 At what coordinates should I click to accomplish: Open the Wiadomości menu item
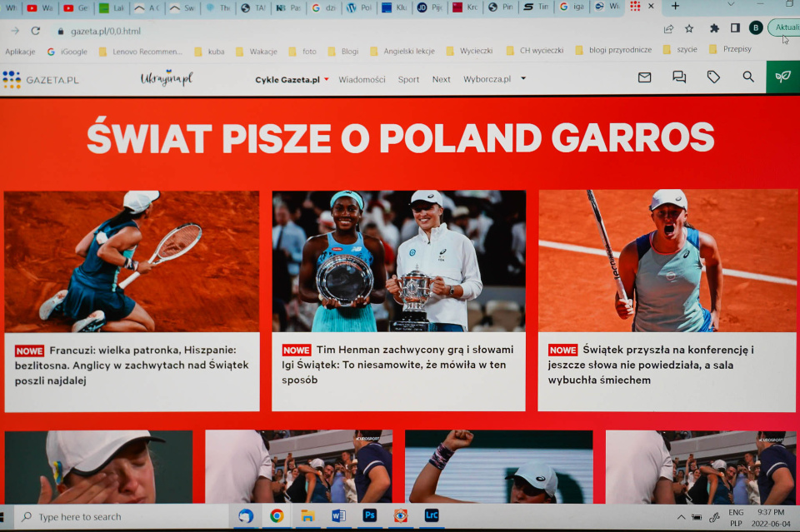[x=362, y=79]
